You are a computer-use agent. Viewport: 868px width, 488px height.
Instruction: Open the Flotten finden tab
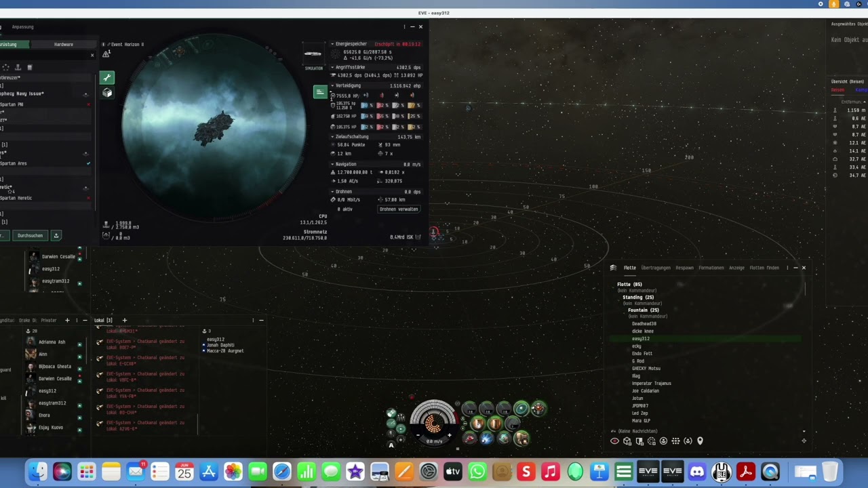764,268
